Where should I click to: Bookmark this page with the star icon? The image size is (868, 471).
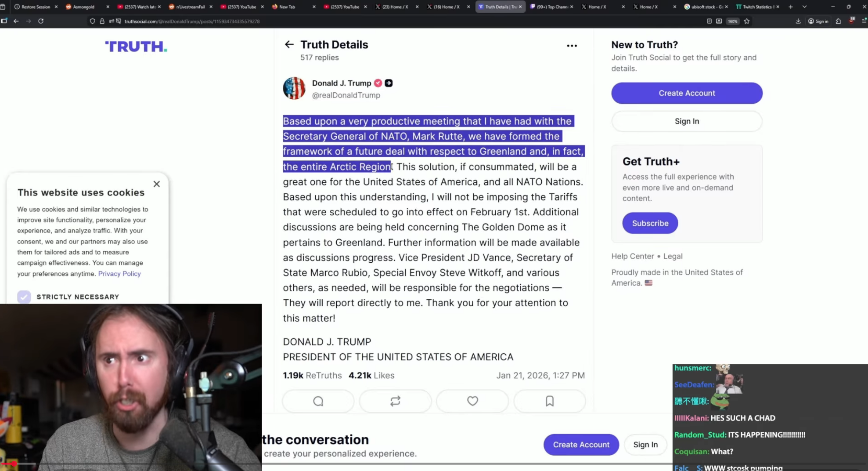coord(747,21)
